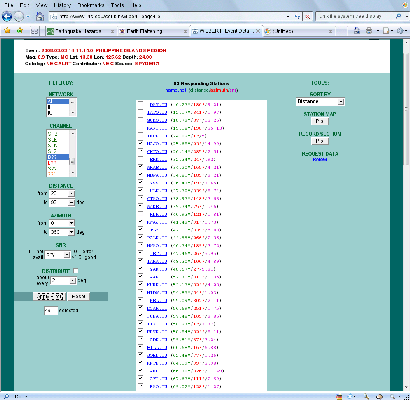
Task: Select the highlighted entry in the Channel list
Action: (x=58, y=157)
